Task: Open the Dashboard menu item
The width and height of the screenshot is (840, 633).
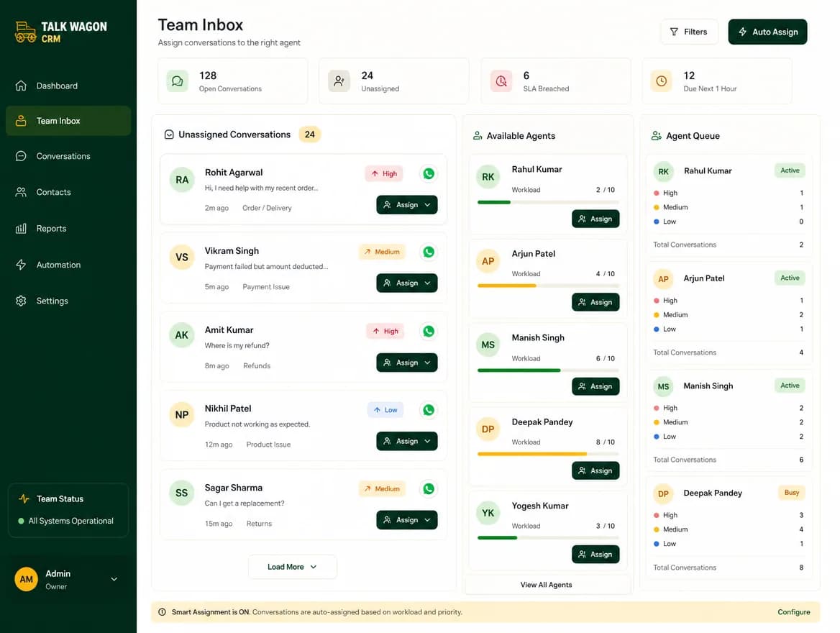Action: [x=68, y=86]
